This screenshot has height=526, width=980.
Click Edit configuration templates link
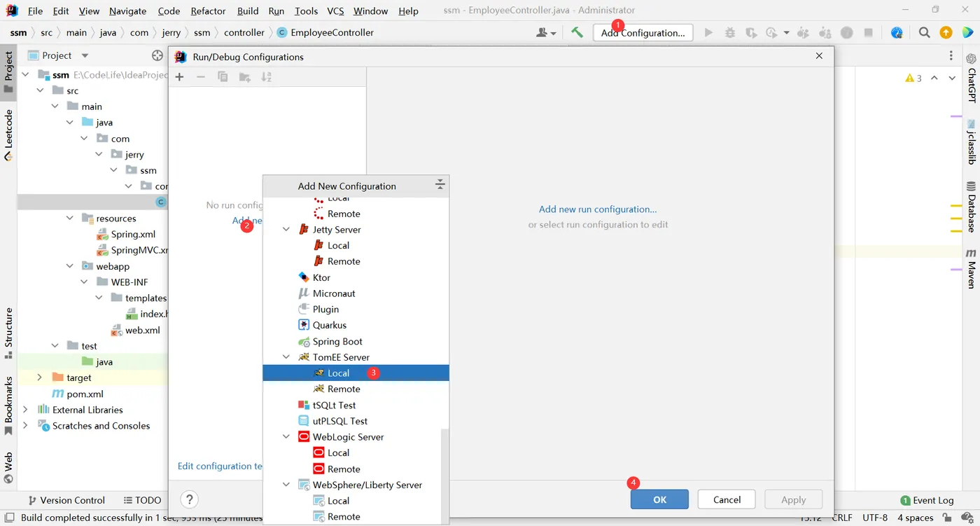click(x=220, y=466)
